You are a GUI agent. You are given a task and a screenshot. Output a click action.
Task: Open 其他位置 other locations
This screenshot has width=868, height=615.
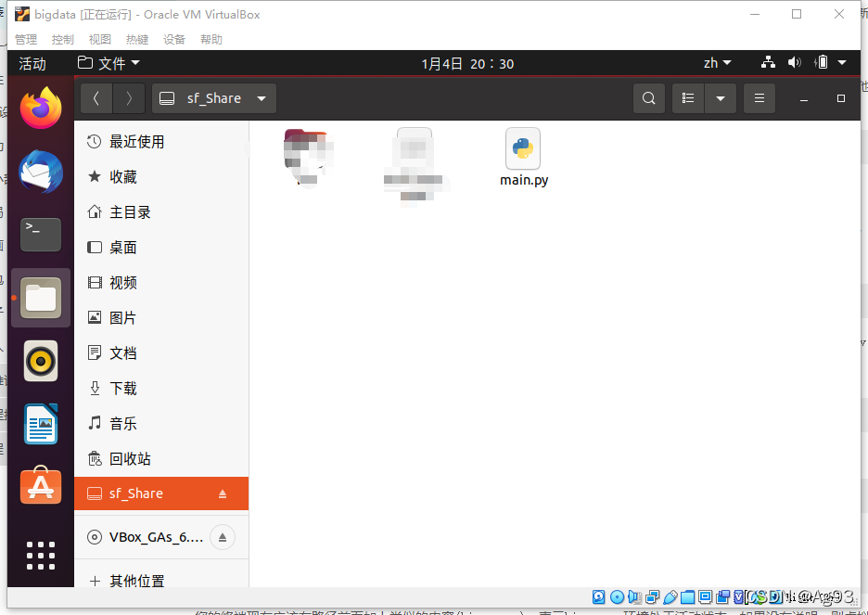tap(161, 581)
